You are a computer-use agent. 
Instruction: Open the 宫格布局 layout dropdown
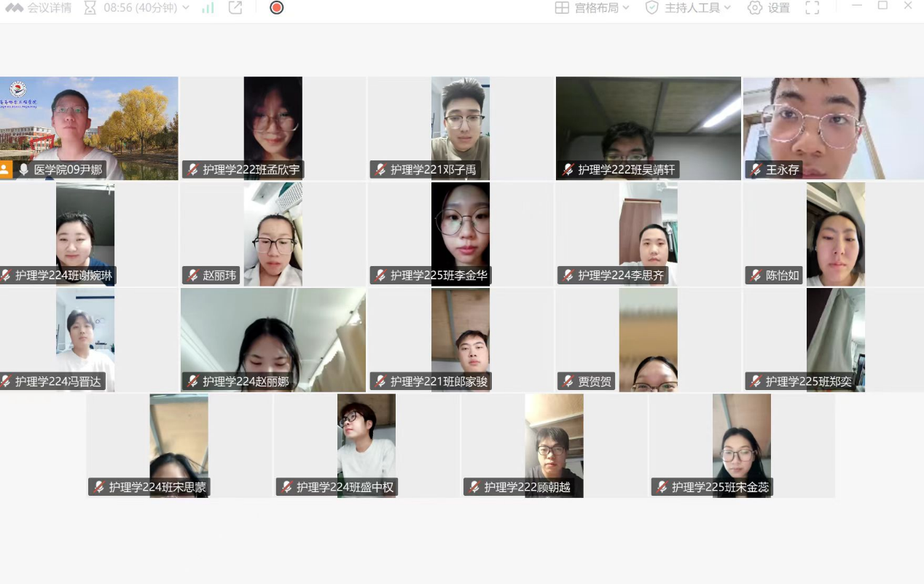tap(592, 8)
